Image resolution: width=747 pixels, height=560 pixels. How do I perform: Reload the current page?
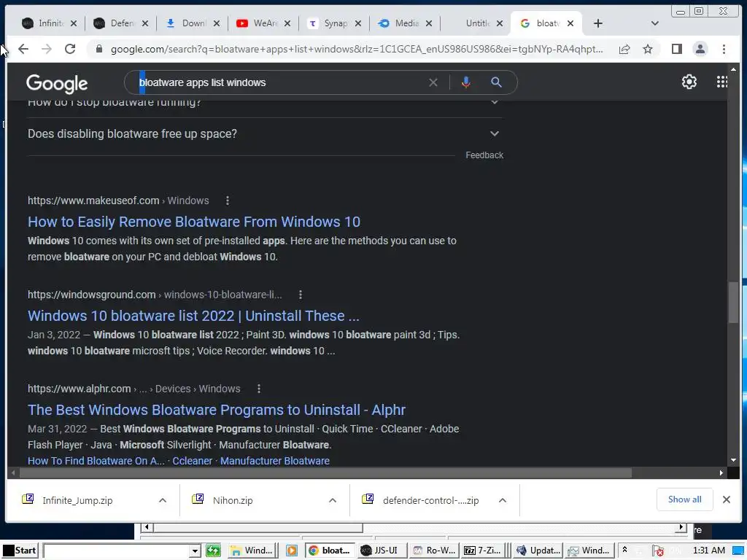(70, 49)
